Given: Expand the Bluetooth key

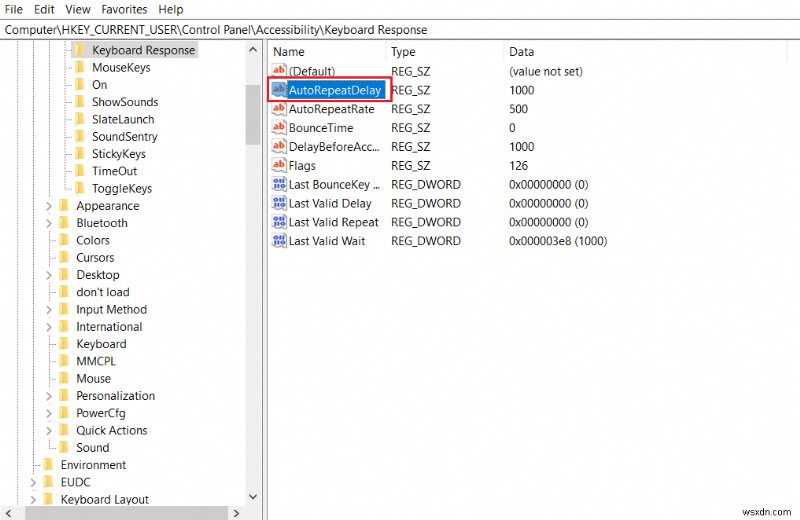Looking at the screenshot, I should [x=49, y=223].
